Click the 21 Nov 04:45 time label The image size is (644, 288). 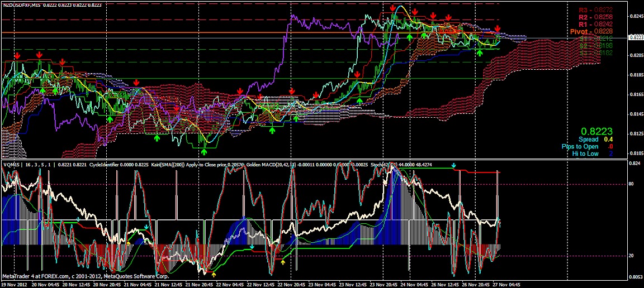click(x=138, y=284)
